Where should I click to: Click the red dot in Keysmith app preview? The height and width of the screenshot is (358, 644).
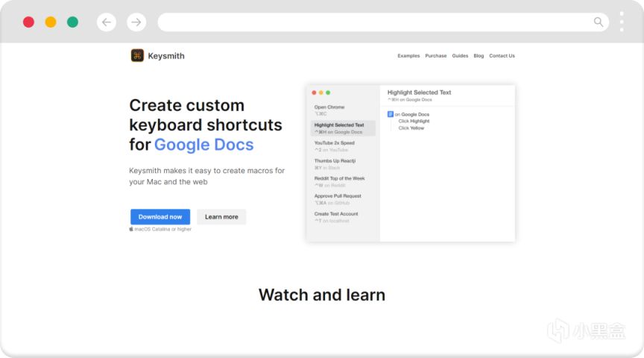pyautogui.click(x=315, y=92)
